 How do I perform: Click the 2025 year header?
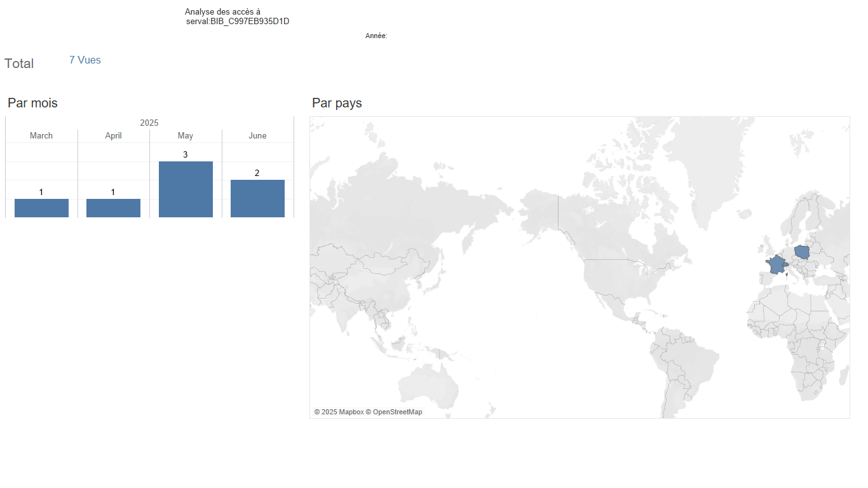tap(149, 123)
